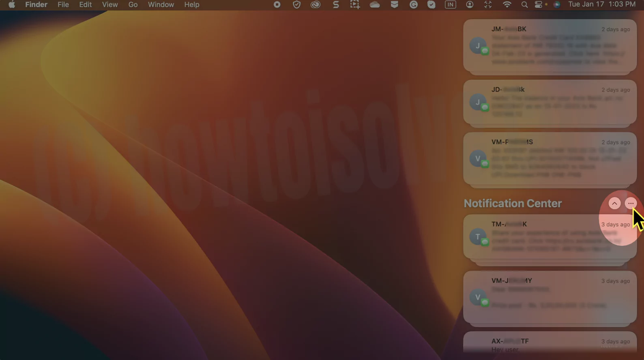Open the Apple menu

(12, 4)
